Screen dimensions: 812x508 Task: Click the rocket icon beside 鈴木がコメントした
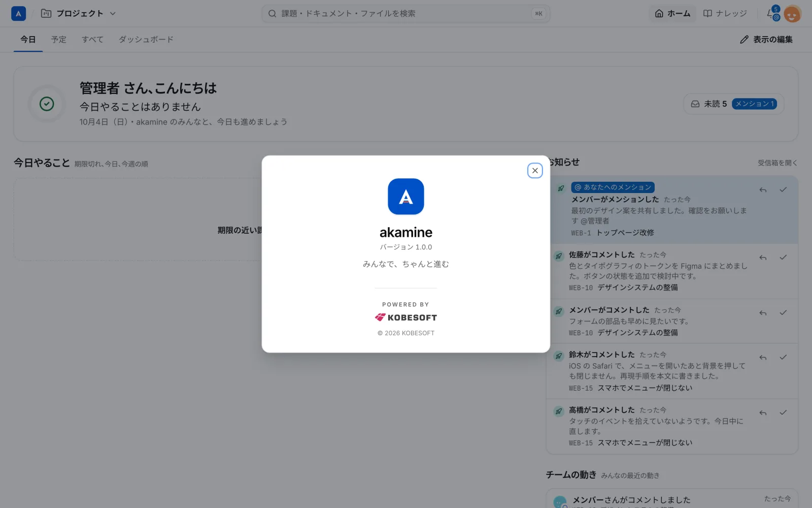click(x=559, y=356)
